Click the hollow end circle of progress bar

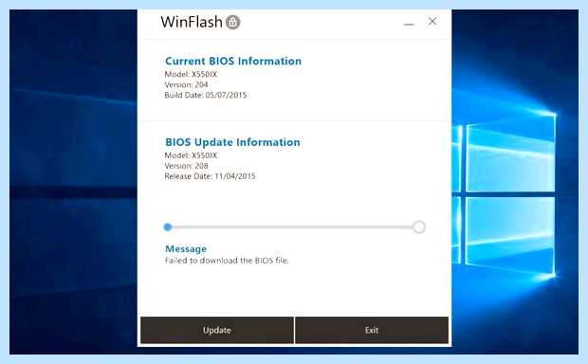pos(419,227)
